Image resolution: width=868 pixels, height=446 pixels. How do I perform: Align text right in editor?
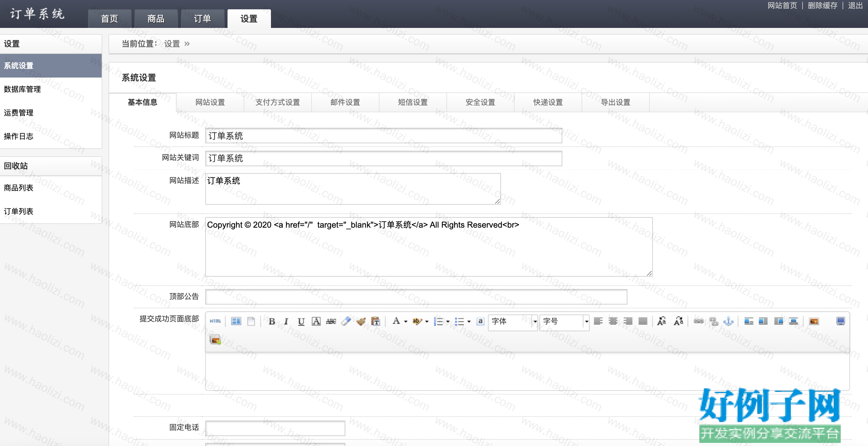pos(628,321)
